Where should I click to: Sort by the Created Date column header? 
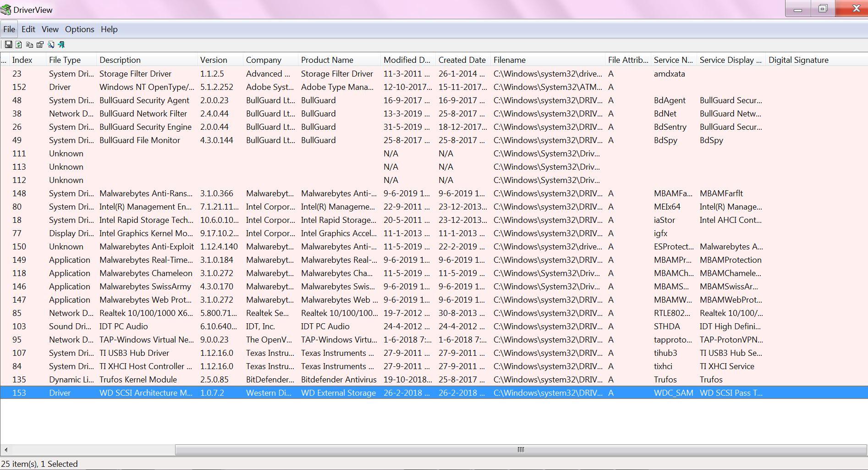(463, 60)
